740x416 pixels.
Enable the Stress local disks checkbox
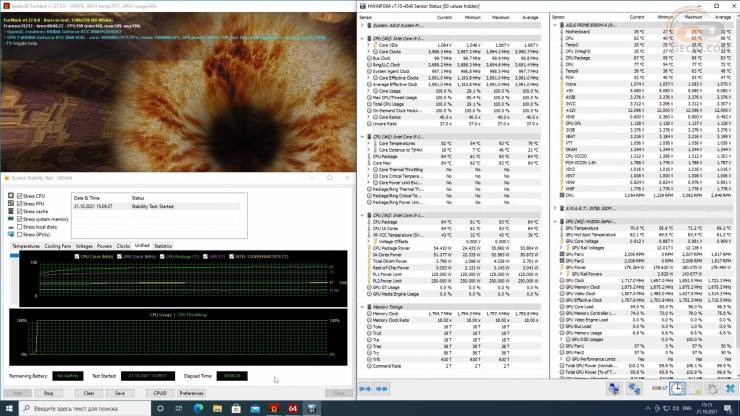(19, 227)
